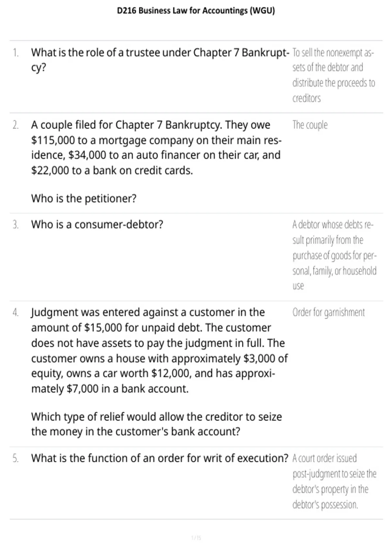Click the answer about selling nonexempt assets
This screenshot has height=556, width=392.
(334, 75)
